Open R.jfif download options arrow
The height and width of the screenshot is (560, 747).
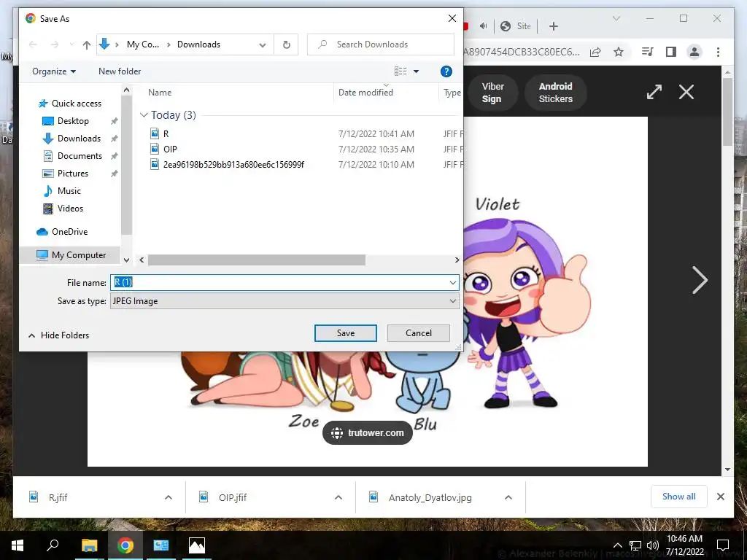tap(169, 497)
